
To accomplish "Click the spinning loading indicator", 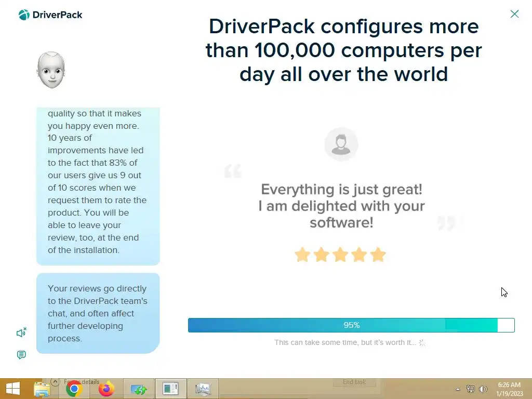I will tap(422, 343).
